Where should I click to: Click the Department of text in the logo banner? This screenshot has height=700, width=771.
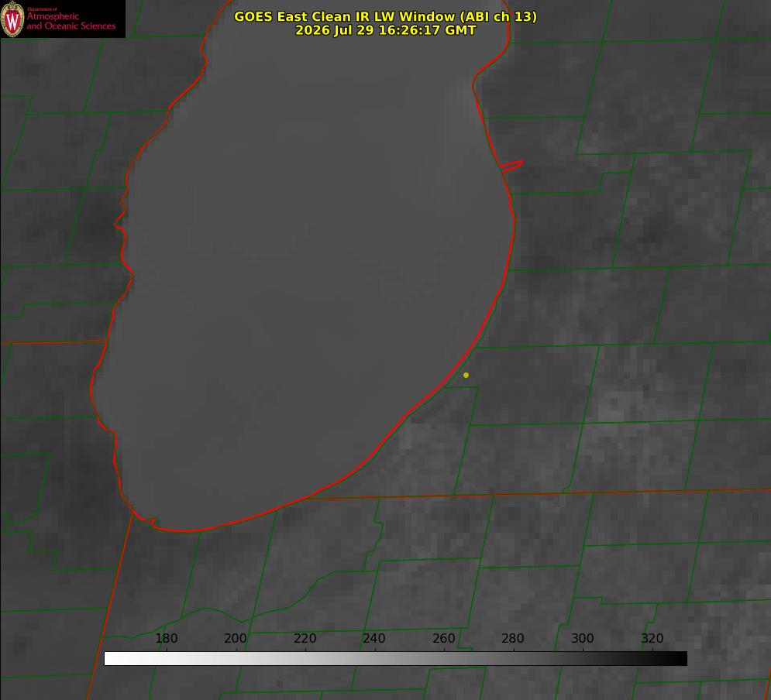click(x=43, y=9)
